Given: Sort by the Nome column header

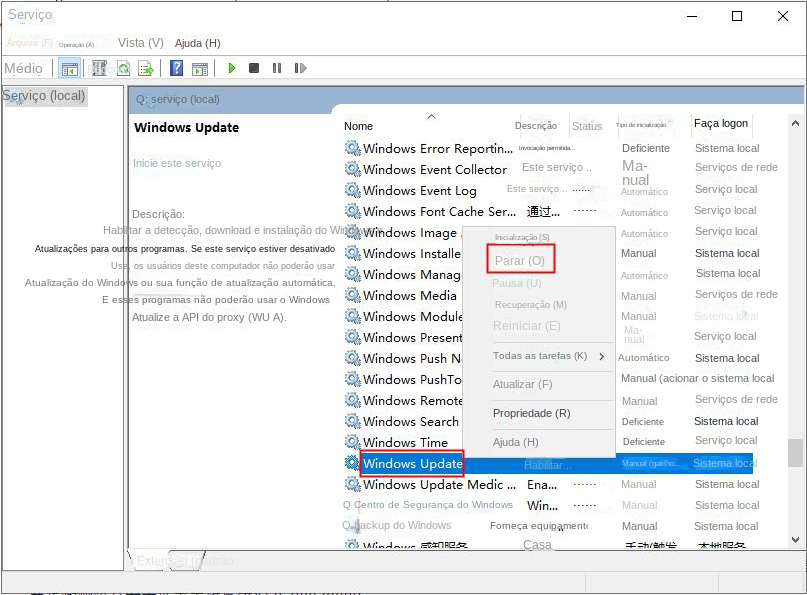Looking at the screenshot, I should click(x=358, y=126).
